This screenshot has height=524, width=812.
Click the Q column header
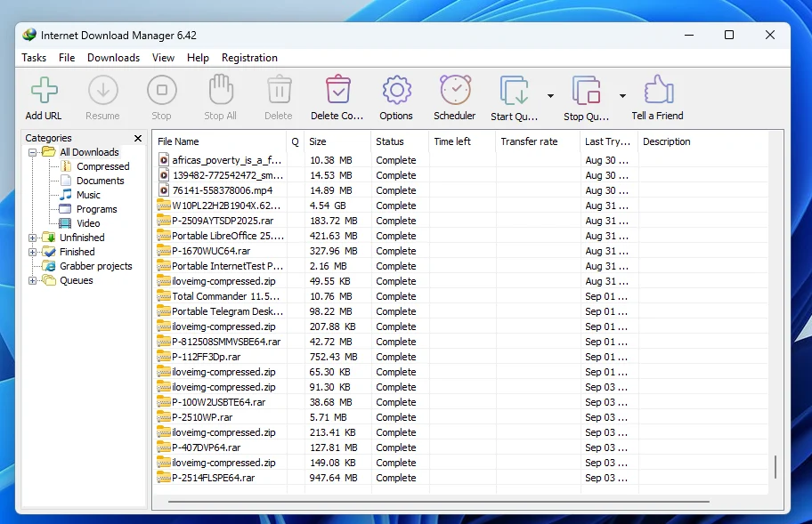(x=296, y=141)
